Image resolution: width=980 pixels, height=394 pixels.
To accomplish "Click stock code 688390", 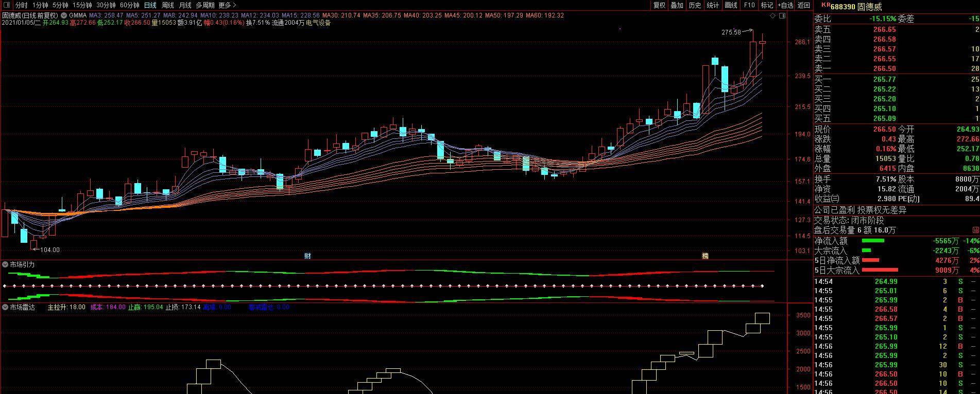I will (x=843, y=7).
